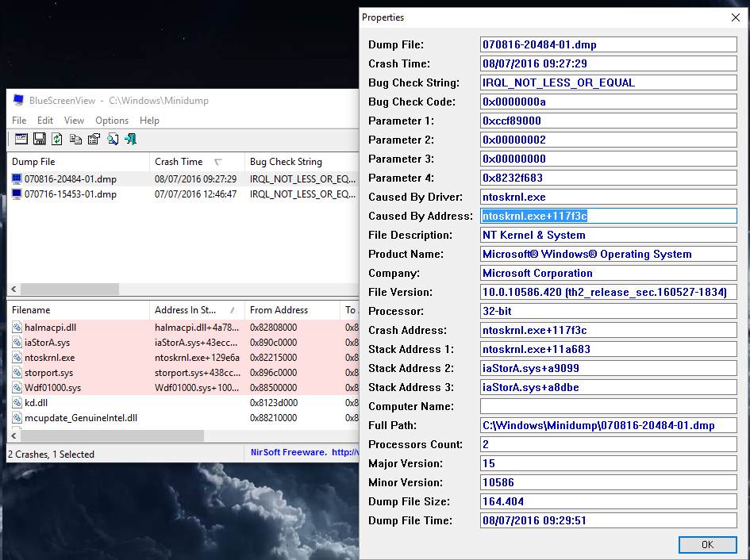Sort by the Dump File column header
Viewport: 750px width, 560px height.
(x=78, y=162)
